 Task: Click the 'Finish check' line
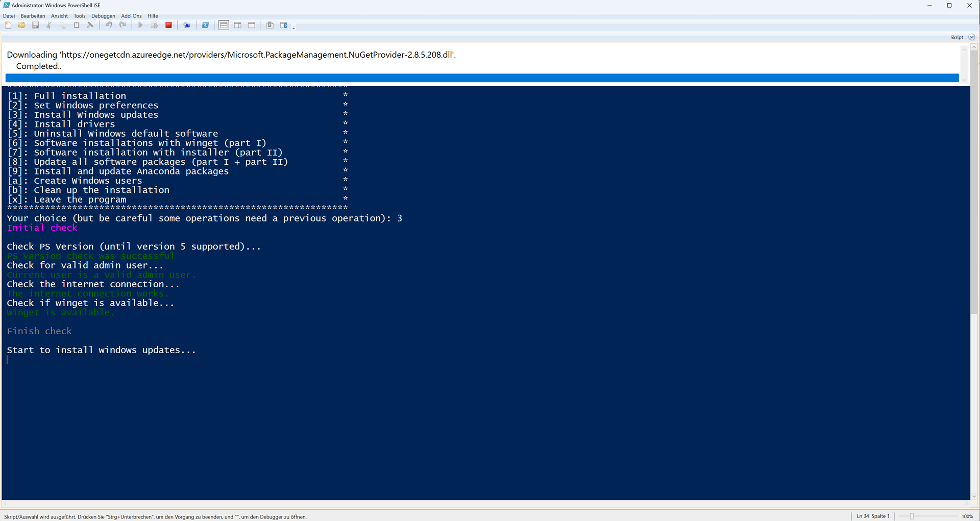(39, 332)
